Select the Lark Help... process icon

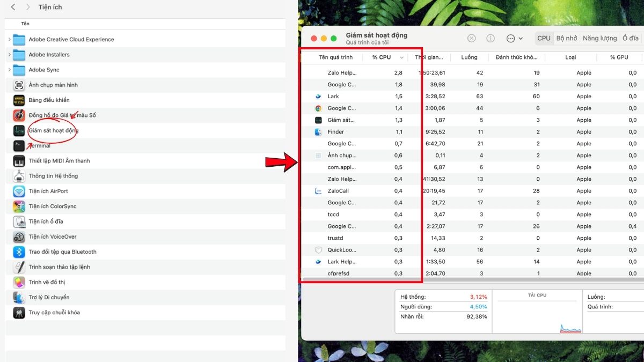tap(318, 262)
